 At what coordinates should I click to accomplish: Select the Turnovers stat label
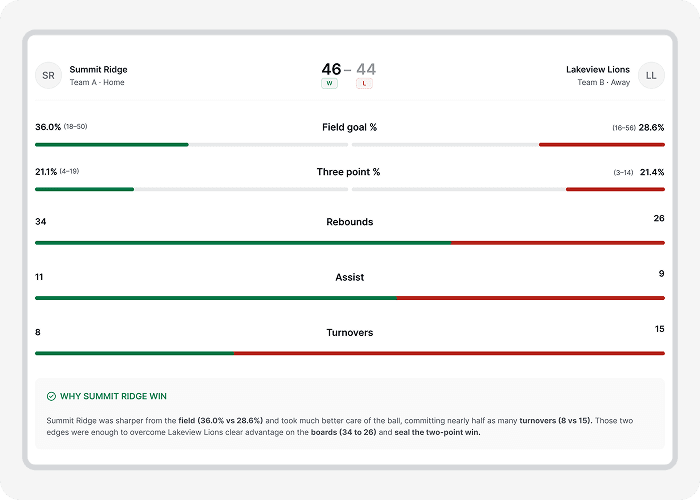point(350,333)
